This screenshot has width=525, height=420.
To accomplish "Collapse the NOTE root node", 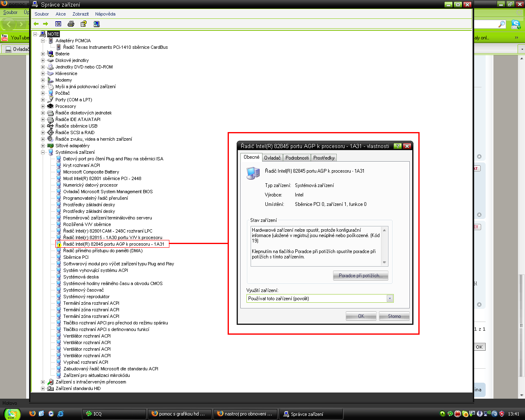I will 35,34.
